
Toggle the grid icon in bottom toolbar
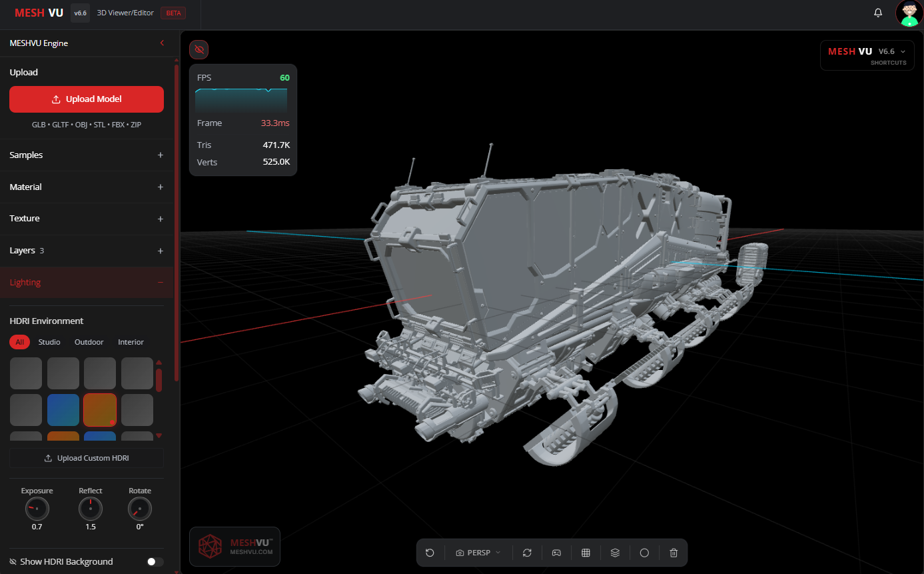coord(586,553)
